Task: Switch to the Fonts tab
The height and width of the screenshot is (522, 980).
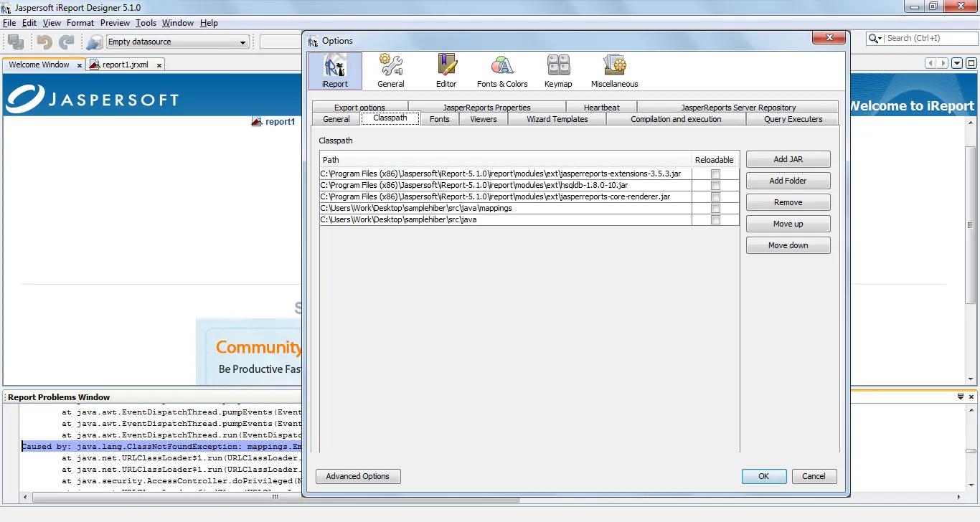Action: click(440, 119)
